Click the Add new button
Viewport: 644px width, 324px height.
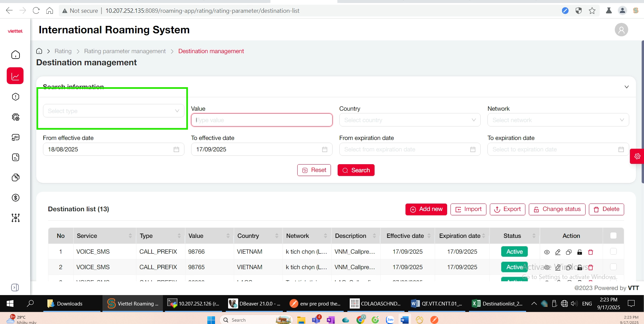[x=426, y=209]
